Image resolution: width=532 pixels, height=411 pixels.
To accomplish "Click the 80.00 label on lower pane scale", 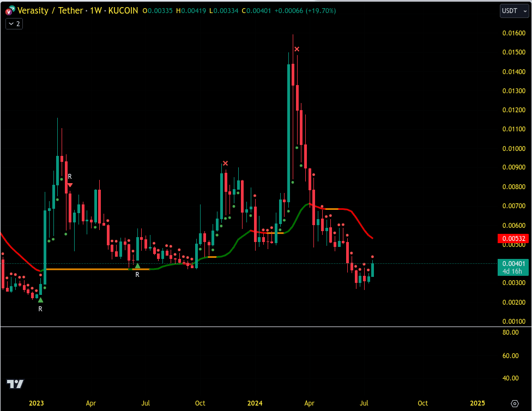I will (x=510, y=333).
